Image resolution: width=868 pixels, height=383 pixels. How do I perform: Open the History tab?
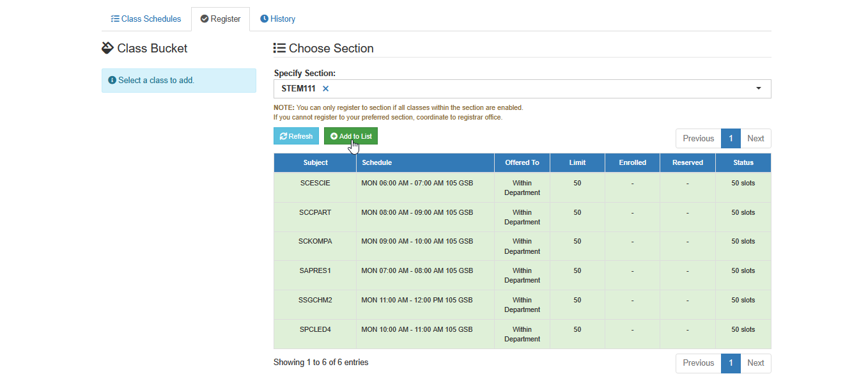(x=277, y=19)
